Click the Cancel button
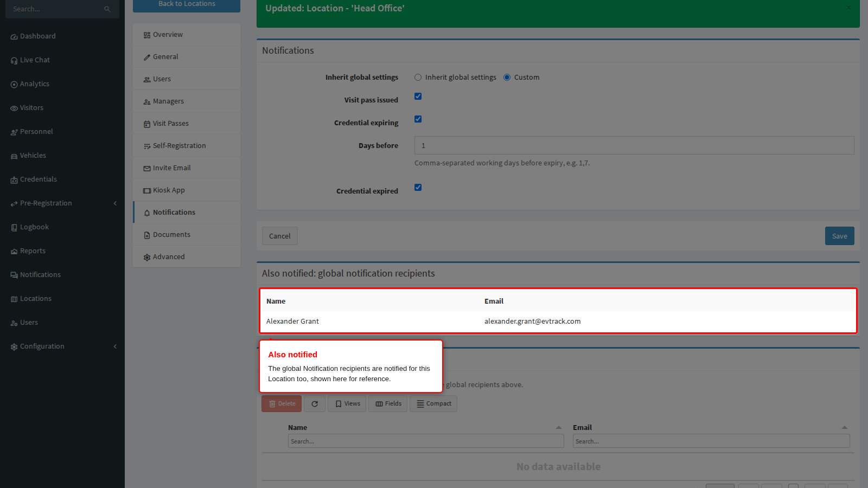The width and height of the screenshot is (868, 488). point(280,236)
